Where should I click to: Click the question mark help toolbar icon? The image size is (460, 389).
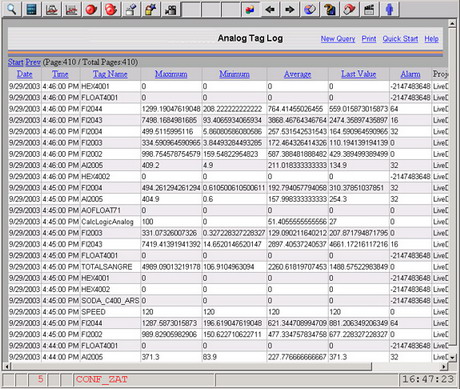[329, 9]
